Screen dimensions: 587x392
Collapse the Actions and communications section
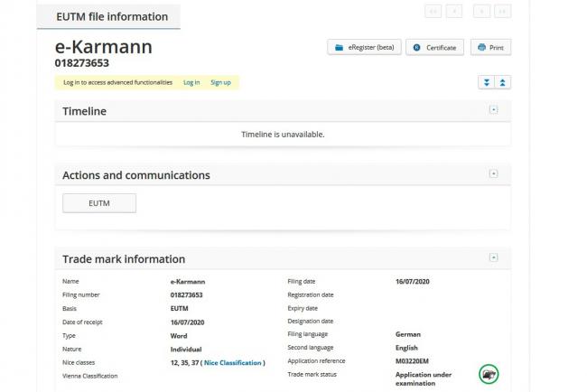tap(493, 173)
